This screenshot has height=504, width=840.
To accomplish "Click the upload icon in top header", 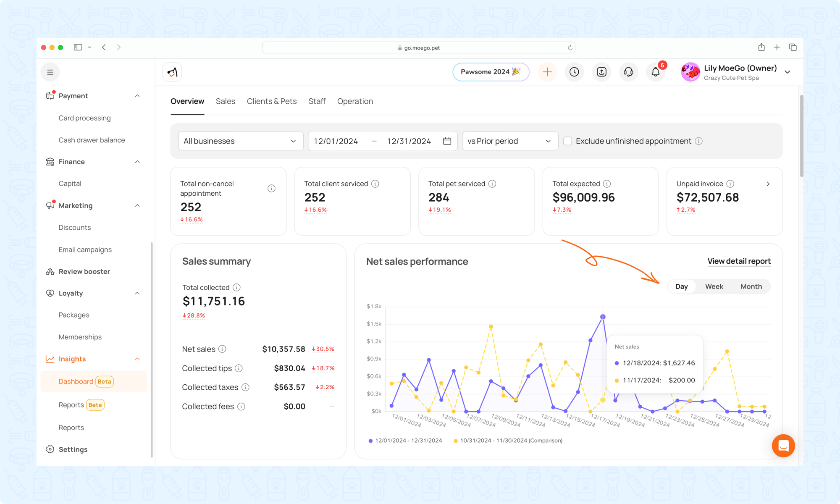I will tap(601, 72).
